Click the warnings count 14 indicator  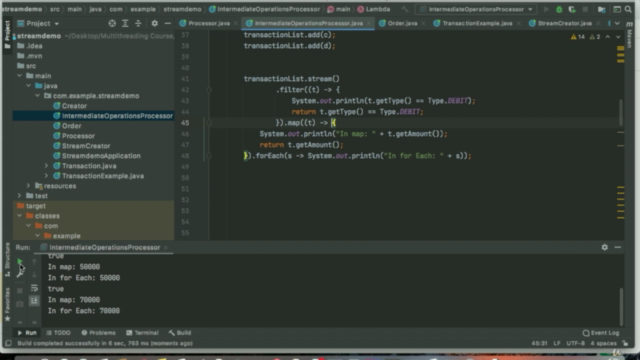[x=578, y=37]
